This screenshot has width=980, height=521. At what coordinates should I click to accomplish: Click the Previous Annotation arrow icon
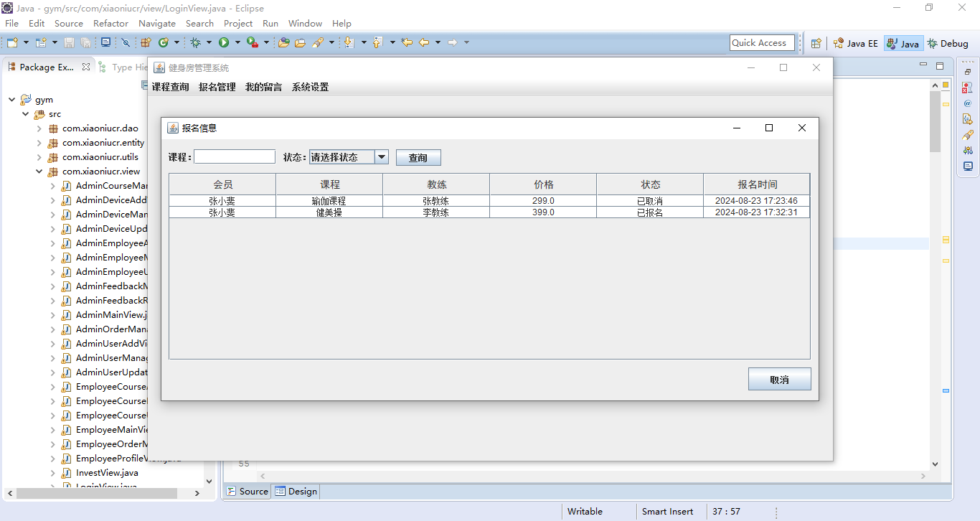[x=378, y=43]
